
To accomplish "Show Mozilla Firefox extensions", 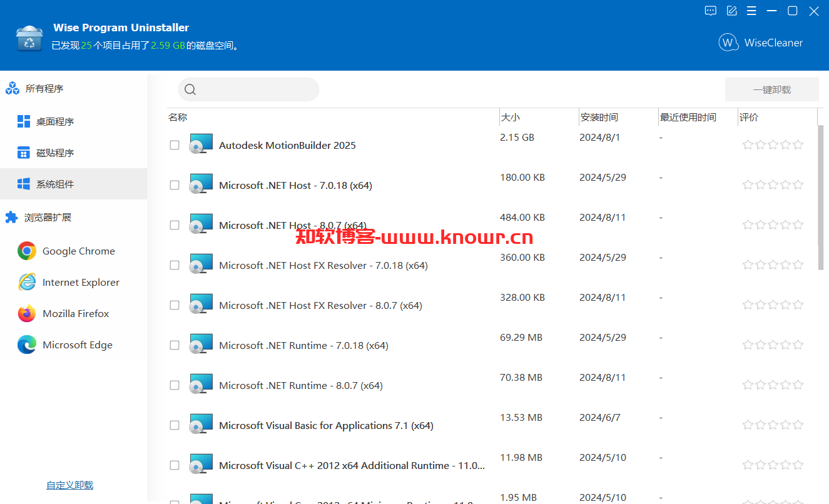I will [73, 314].
